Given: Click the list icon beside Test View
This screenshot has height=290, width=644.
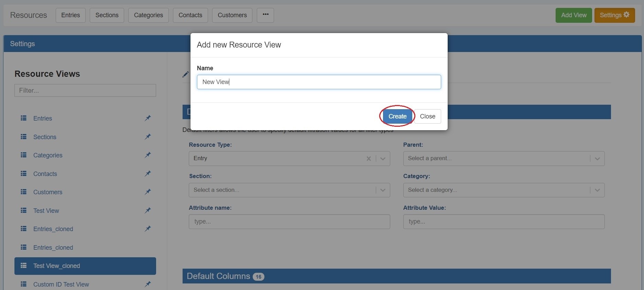Looking at the screenshot, I should pyautogui.click(x=24, y=210).
